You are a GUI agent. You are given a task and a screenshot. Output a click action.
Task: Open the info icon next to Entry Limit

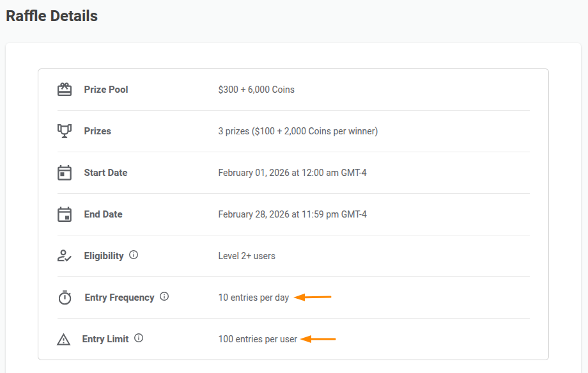pyautogui.click(x=139, y=338)
